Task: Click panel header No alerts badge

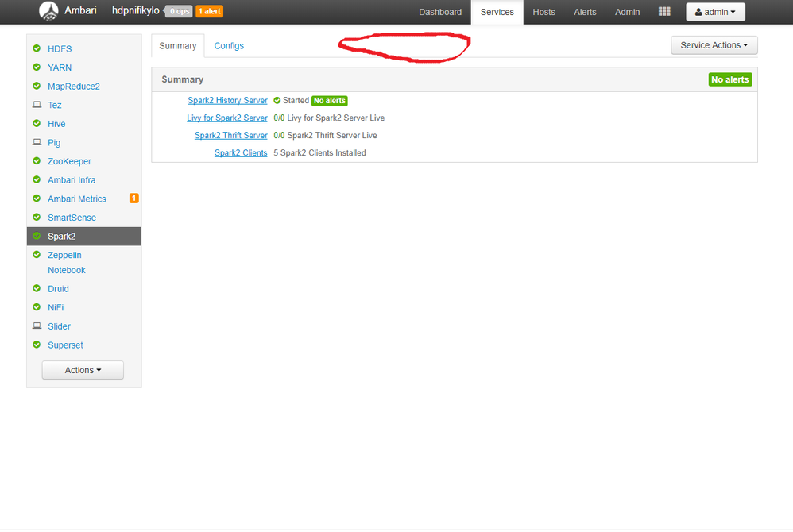Action: [x=729, y=79]
